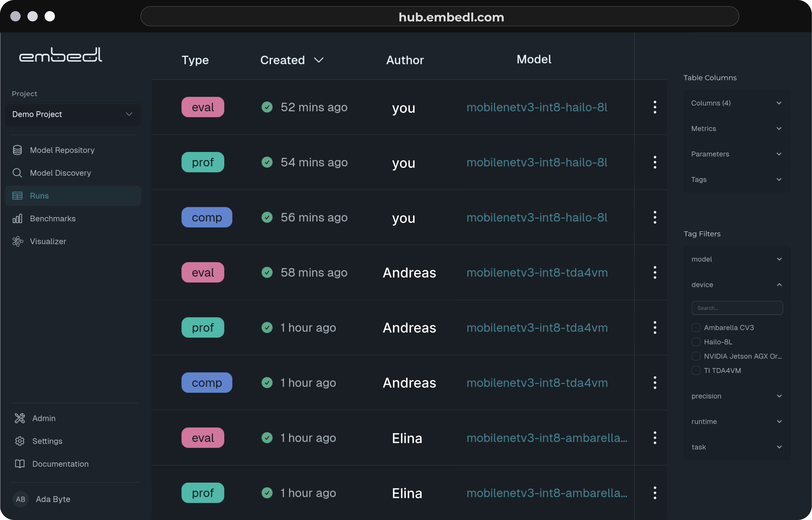Expand the precision tag filter
The image size is (812, 520).
(x=737, y=396)
